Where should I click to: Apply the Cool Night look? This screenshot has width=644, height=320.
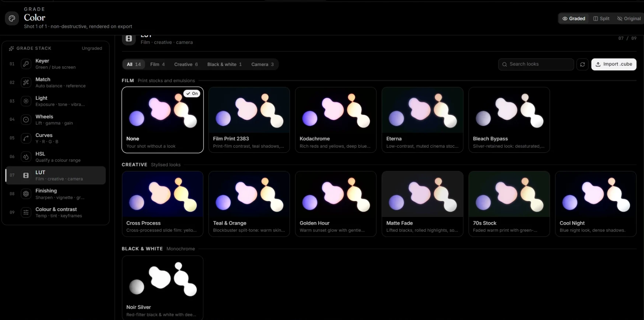tap(596, 204)
